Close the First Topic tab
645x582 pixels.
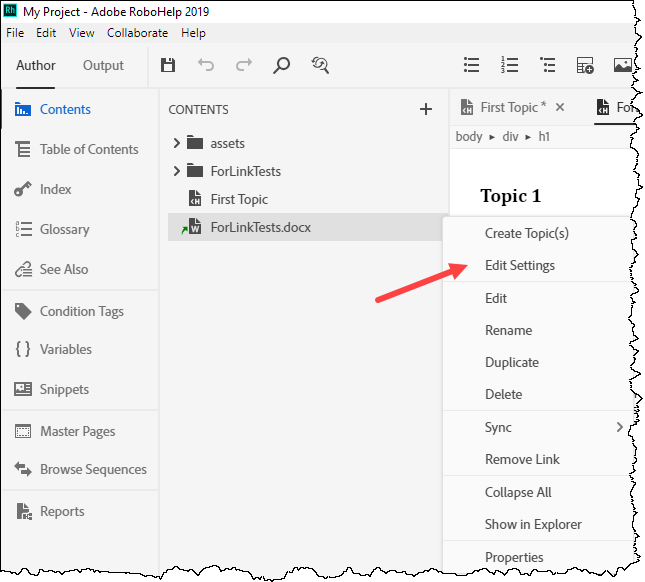(x=560, y=107)
